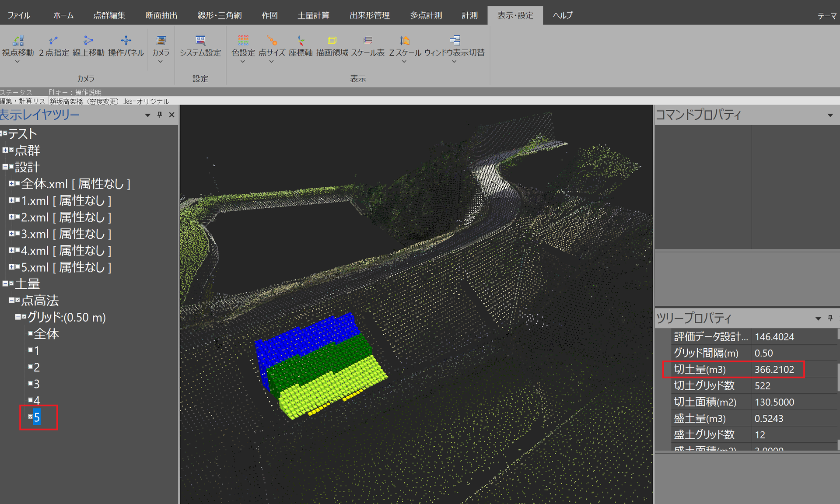Expand the 1.xml tree node

(x=11, y=200)
